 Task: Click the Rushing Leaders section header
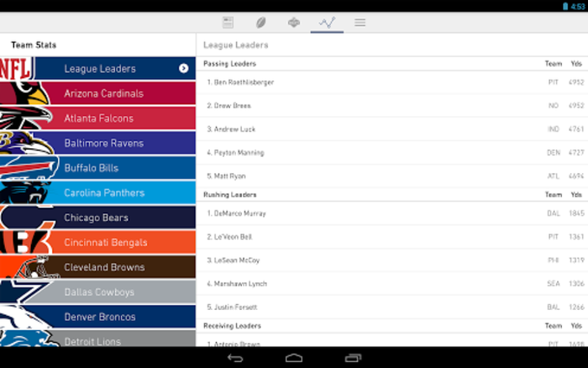pos(230,195)
